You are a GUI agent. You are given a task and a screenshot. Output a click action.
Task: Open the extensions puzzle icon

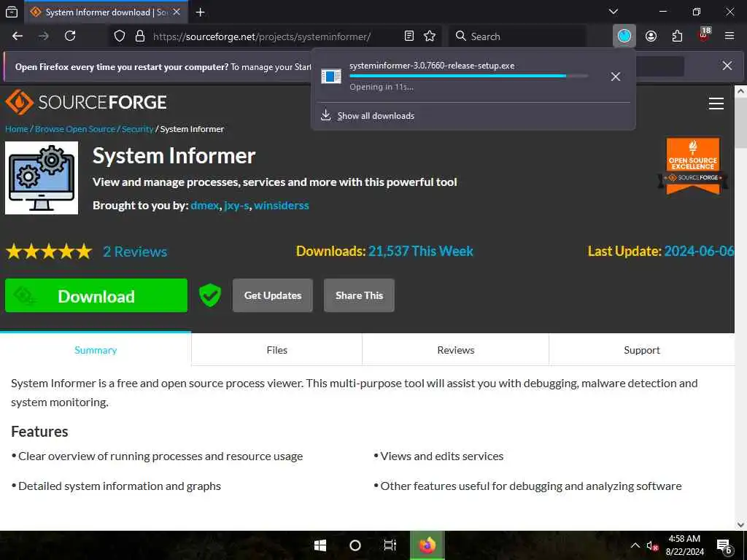pos(677,36)
